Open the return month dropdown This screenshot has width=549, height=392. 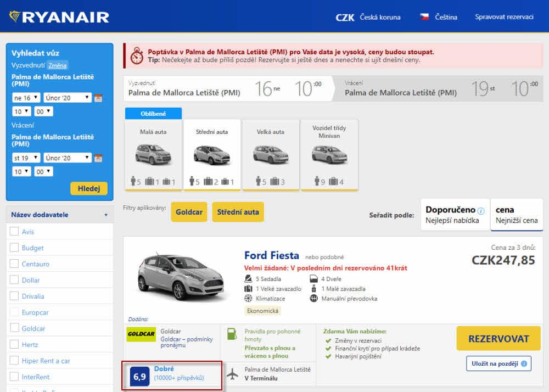[x=68, y=158]
